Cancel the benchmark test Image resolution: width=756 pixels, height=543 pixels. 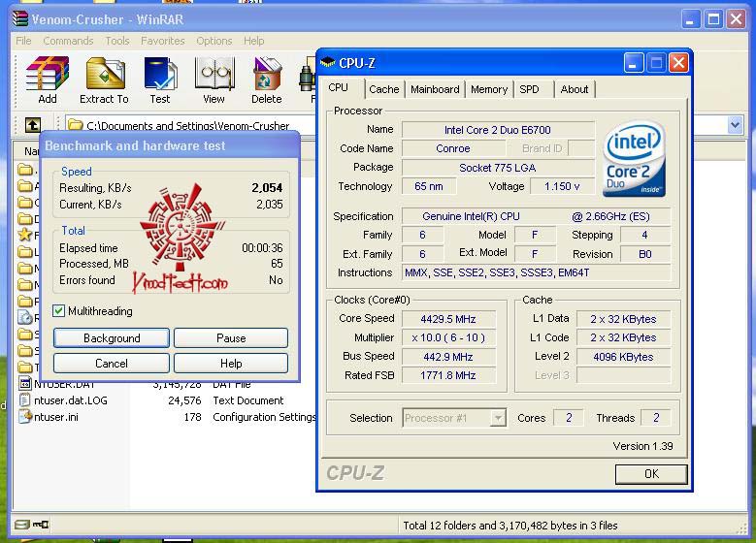click(112, 363)
